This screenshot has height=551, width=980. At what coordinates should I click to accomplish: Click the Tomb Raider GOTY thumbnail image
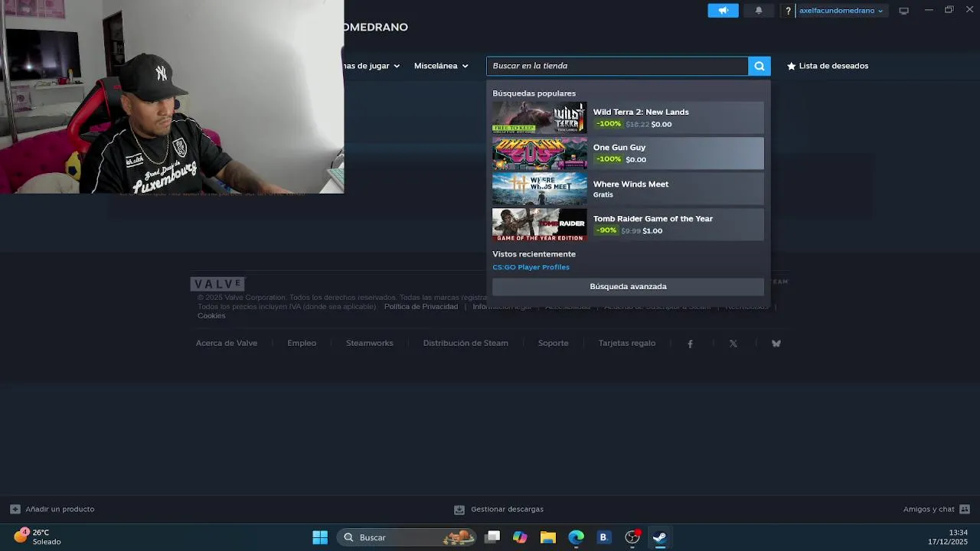pos(540,224)
